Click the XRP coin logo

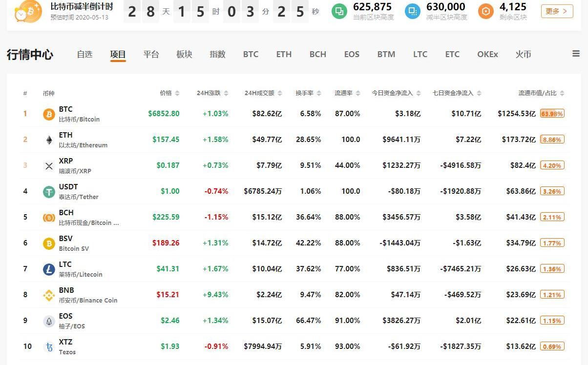[x=49, y=166]
